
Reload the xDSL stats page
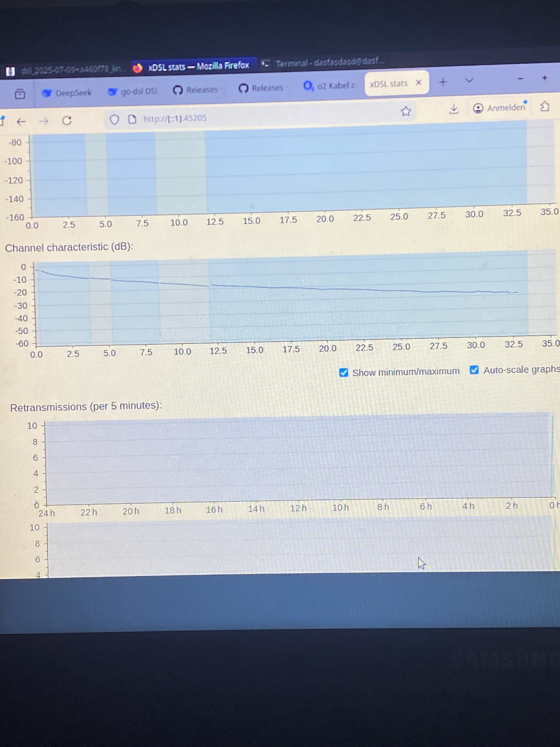coord(67,121)
